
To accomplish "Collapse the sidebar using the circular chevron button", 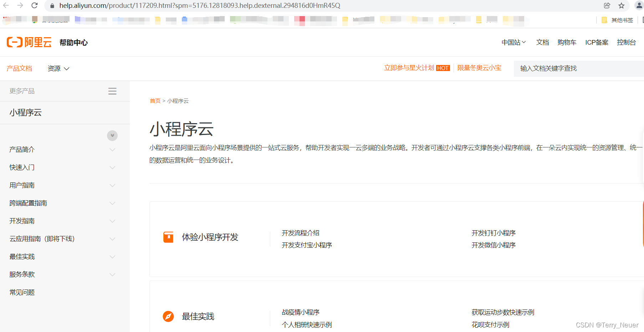I will [x=112, y=136].
